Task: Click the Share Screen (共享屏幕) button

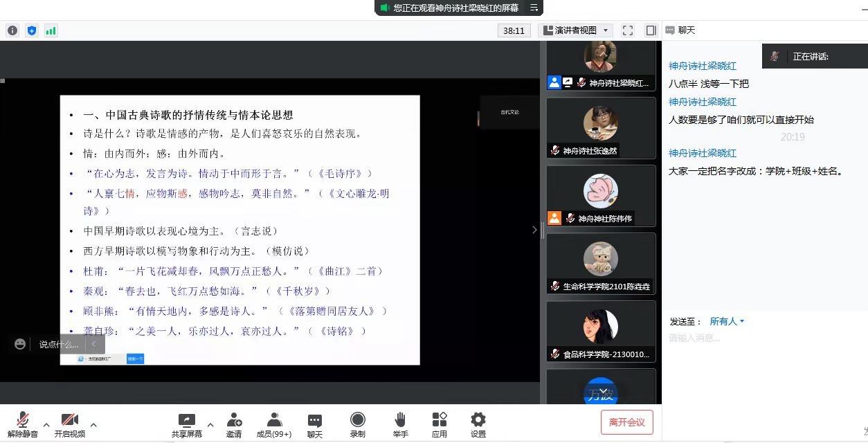Action: point(187,424)
